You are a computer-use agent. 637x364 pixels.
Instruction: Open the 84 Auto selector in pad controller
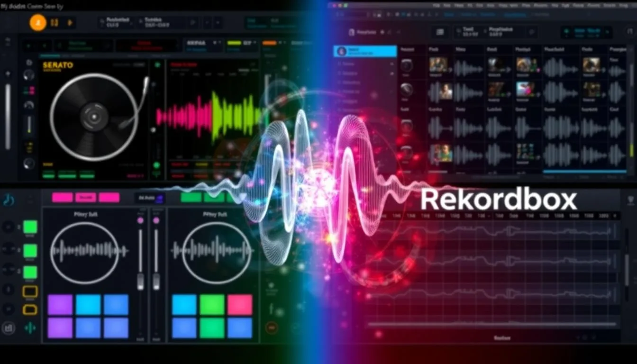150,198
